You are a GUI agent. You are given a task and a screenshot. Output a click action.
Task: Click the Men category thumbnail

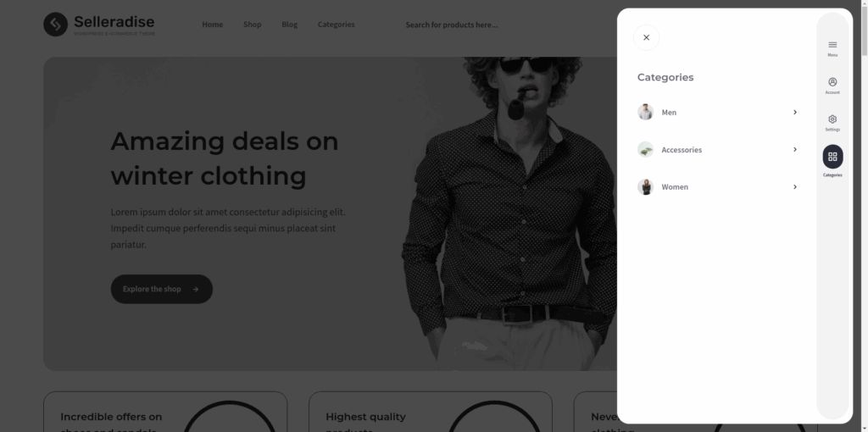pyautogui.click(x=645, y=113)
